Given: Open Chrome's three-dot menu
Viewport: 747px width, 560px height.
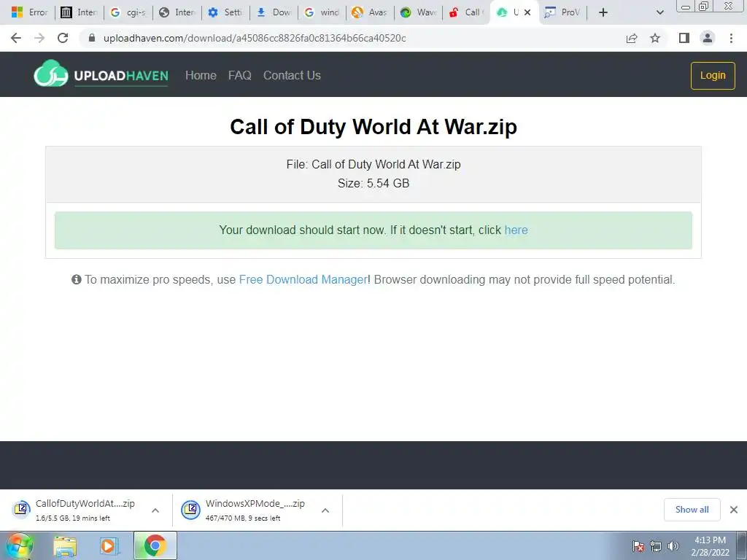Looking at the screenshot, I should coord(731,38).
